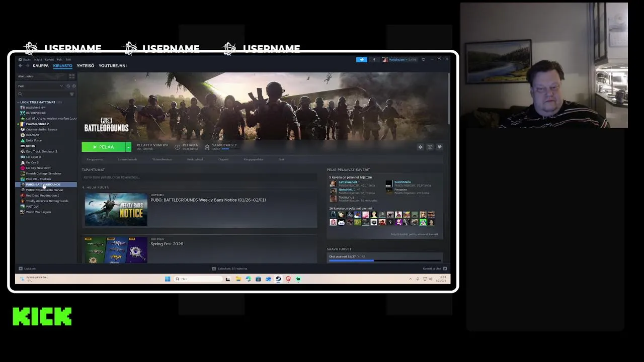Open the Weekly Bans Notice thumbnail

click(116, 209)
